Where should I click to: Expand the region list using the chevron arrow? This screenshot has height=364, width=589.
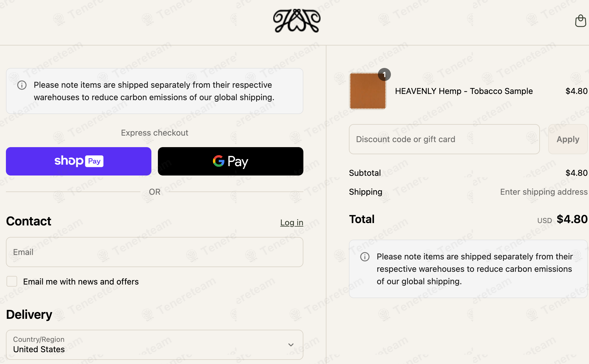tap(291, 345)
